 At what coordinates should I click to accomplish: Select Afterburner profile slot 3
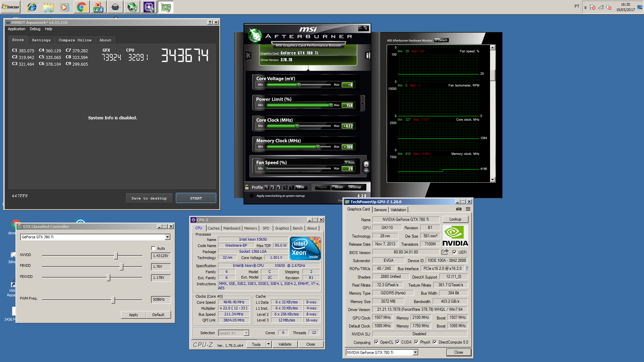279,187
